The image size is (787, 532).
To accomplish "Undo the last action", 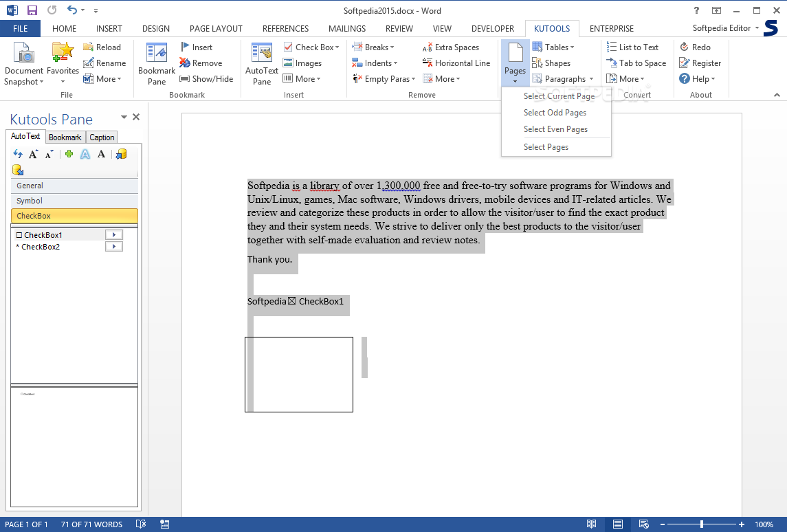I will tap(72, 10).
